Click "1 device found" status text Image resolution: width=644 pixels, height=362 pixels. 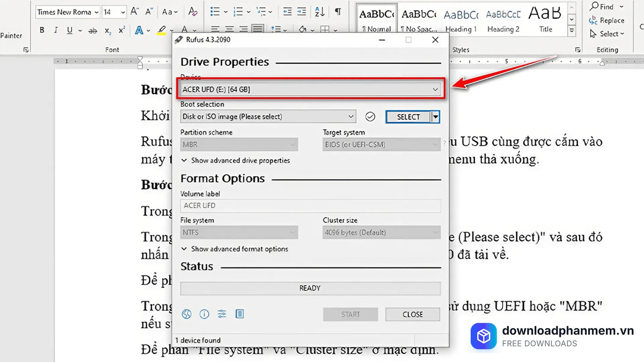pyautogui.click(x=198, y=340)
